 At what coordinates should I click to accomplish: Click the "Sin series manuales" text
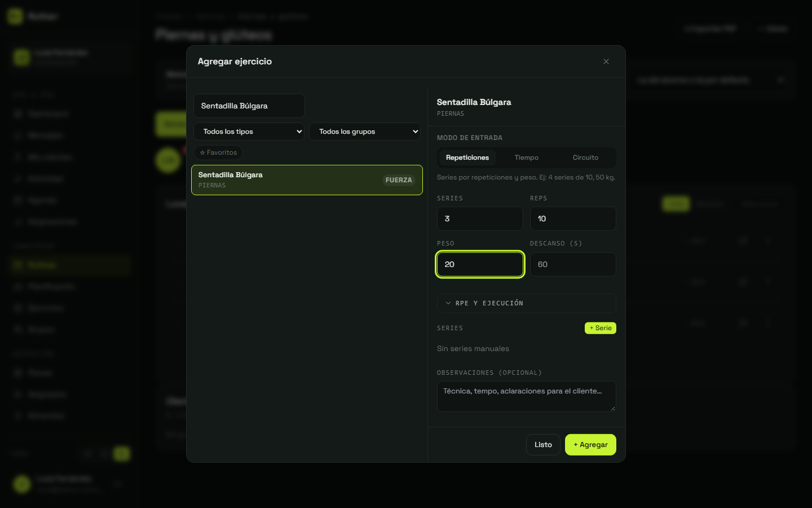[x=473, y=349]
